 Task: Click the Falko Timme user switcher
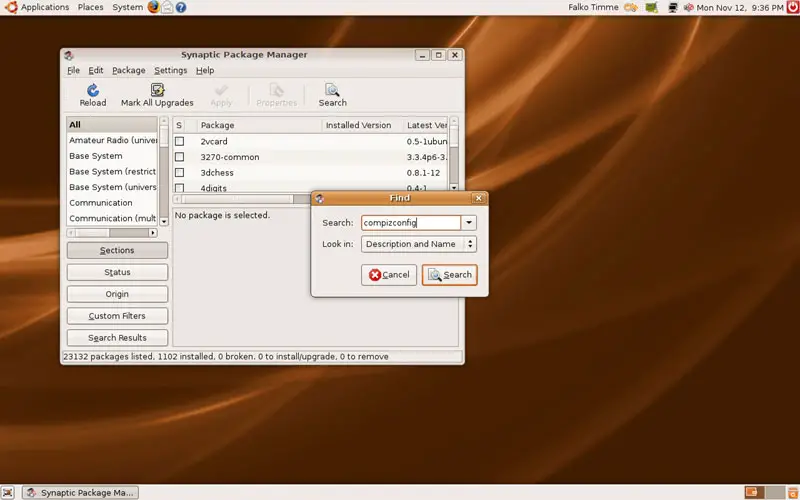click(x=593, y=8)
